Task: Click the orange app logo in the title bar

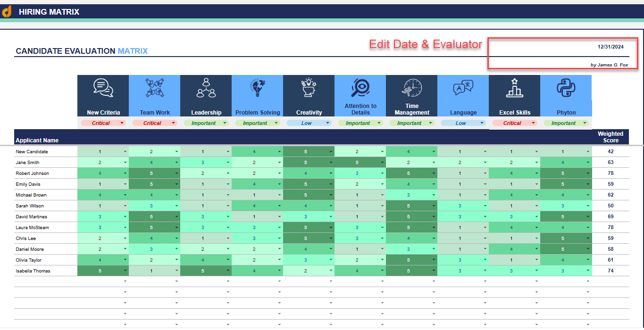Action: pyautogui.click(x=7, y=12)
